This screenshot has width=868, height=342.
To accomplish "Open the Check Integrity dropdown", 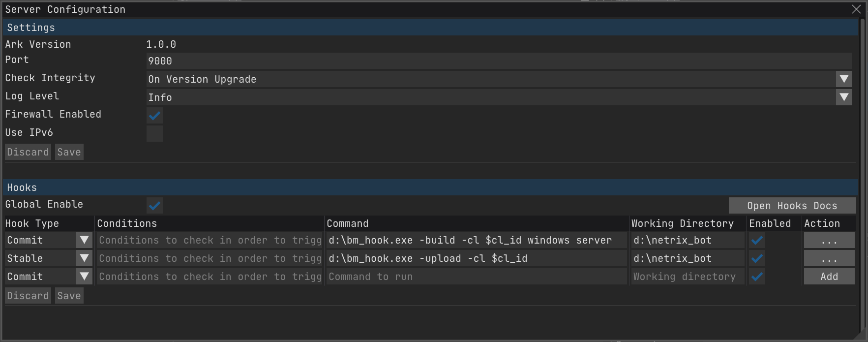I will pos(844,79).
